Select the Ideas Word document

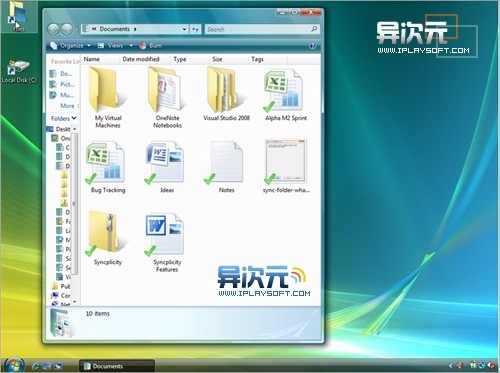tap(167, 167)
